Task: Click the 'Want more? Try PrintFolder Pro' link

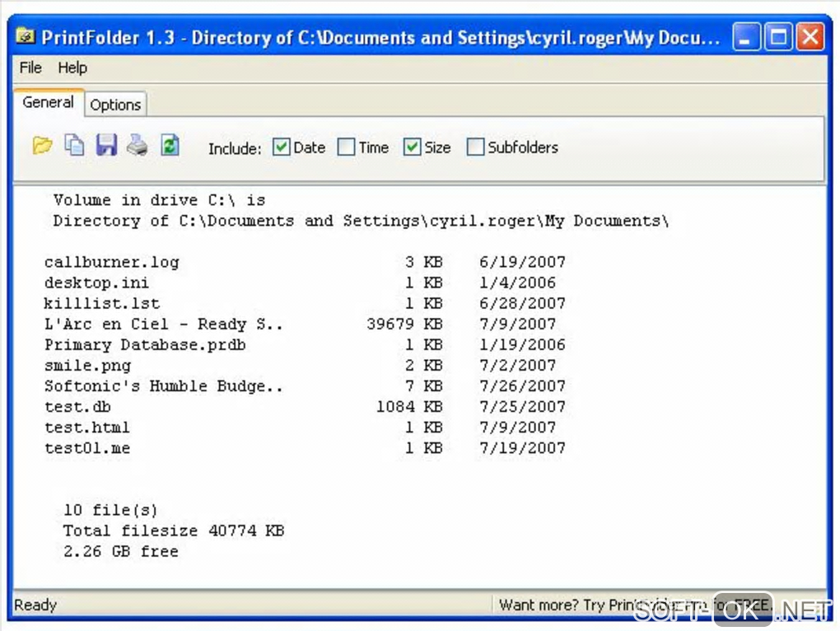Action: coord(635,605)
